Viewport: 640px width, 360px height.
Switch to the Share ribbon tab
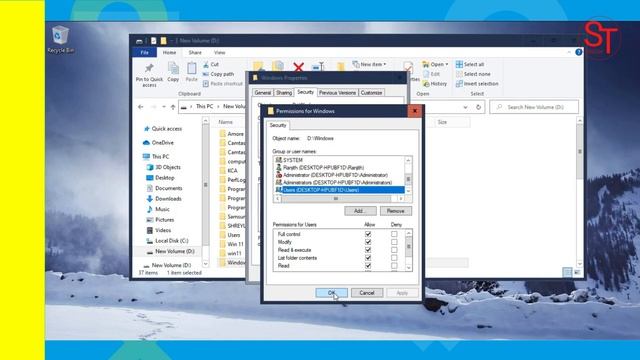(x=195, y=53)
